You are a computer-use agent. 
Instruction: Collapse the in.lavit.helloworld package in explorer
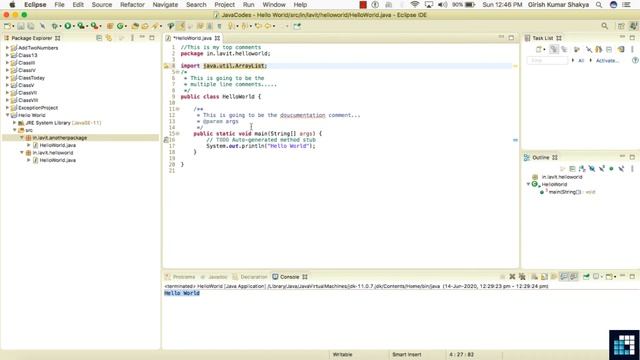coord(22,153)
